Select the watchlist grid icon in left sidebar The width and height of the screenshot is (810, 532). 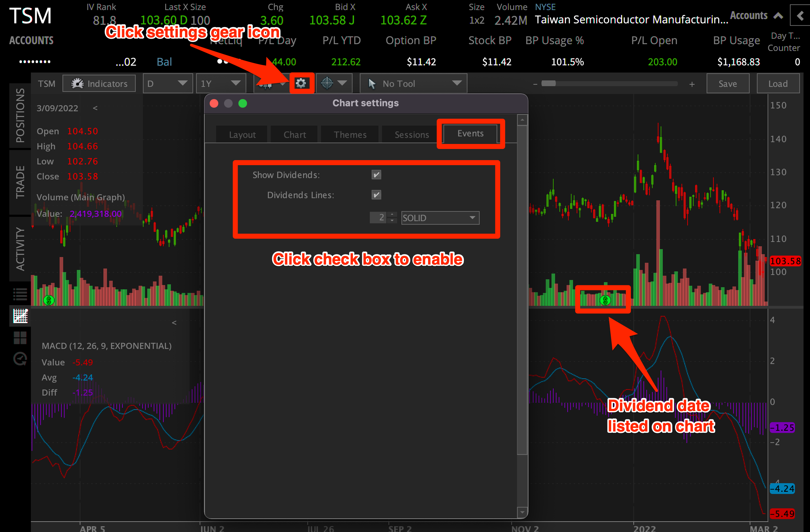[20, 294]
